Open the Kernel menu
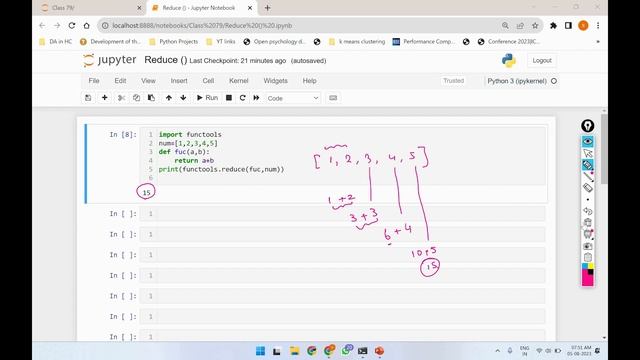The image size is (640, 360). pos(239,81)
